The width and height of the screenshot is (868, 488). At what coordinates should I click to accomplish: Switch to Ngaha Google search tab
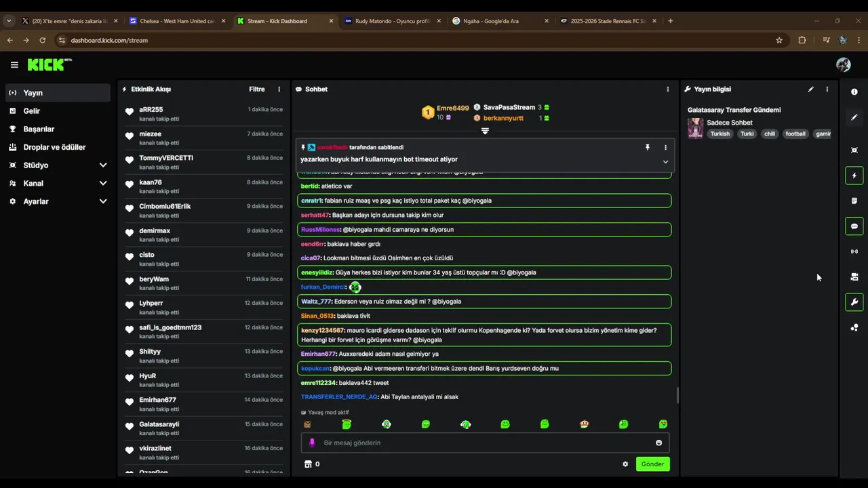500,21
